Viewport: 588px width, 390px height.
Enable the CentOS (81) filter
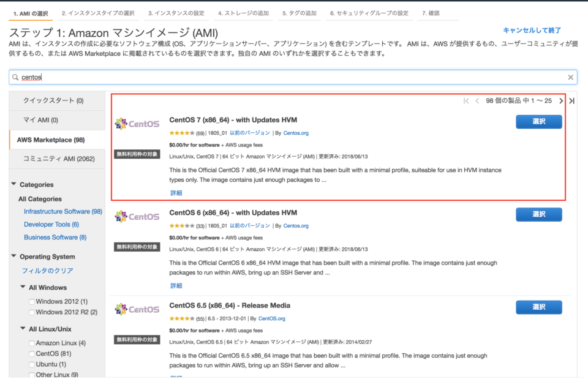pos(32,354)
